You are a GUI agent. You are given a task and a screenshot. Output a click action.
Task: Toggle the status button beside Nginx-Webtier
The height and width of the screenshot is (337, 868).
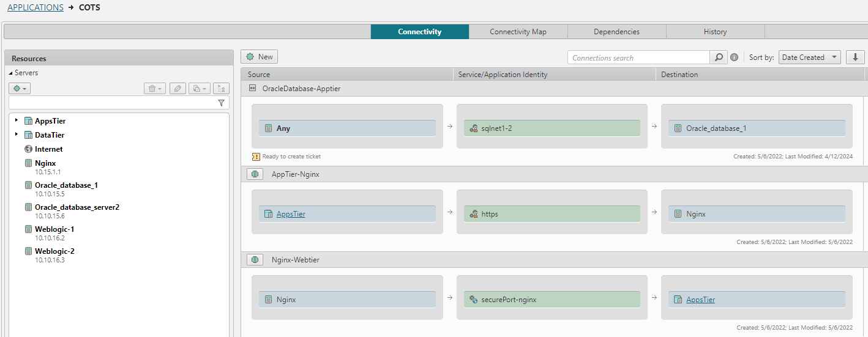click(x=255, y=260)
